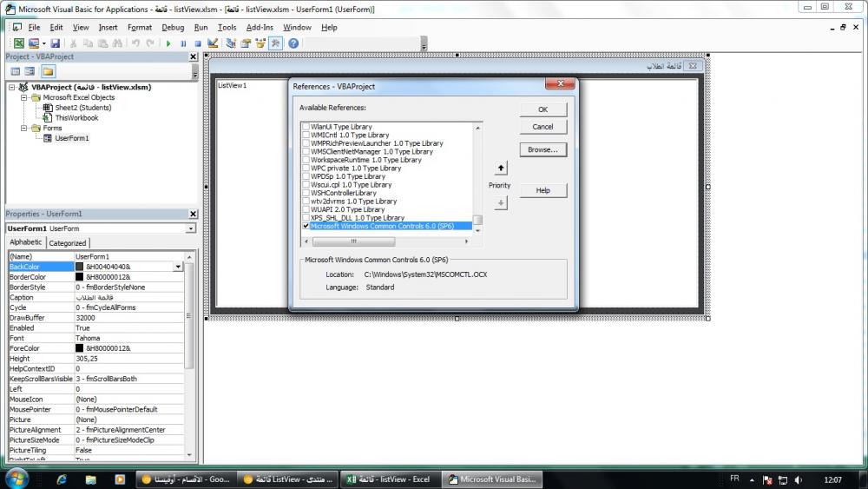Click the Caption property value field
868x489 pixels.
(129, 297)
